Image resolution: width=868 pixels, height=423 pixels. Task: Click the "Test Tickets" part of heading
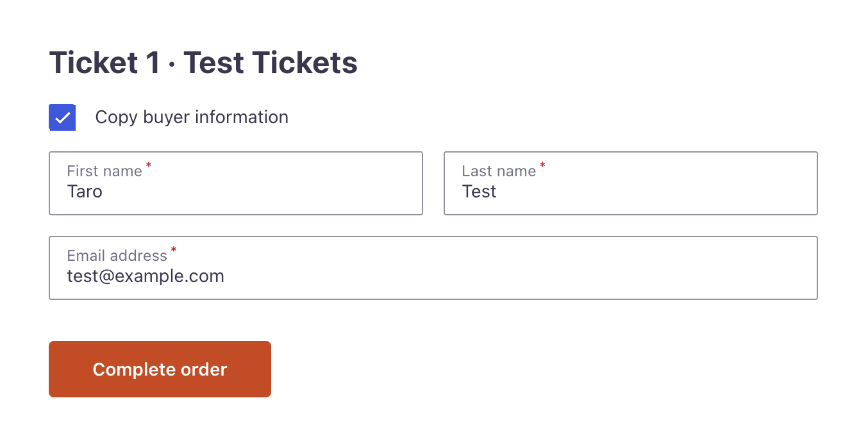point(271,63)
